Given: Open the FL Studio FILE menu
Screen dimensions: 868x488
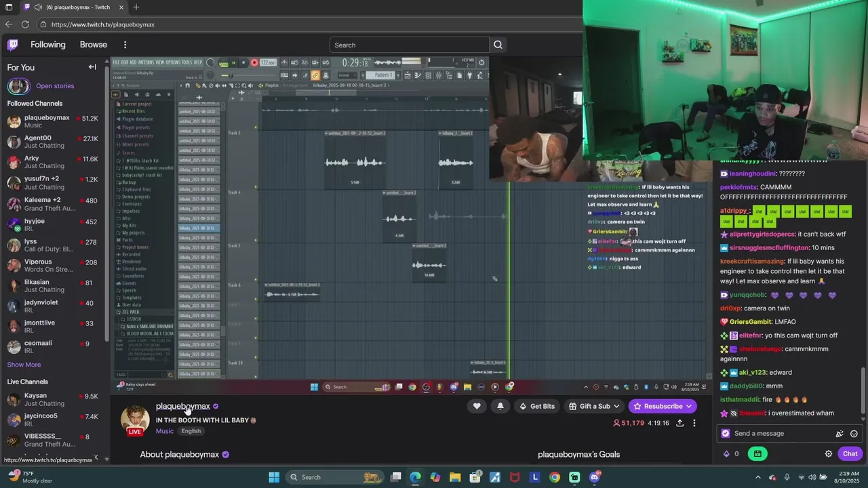Looking at the screenshot, I should (x=116, y=62).
